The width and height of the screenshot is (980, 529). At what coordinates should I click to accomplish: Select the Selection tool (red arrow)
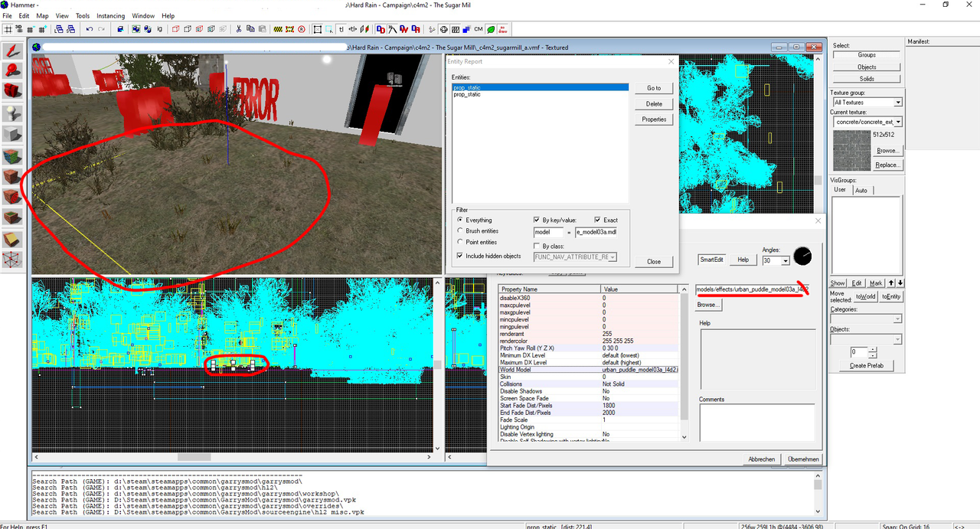[13, 51]
